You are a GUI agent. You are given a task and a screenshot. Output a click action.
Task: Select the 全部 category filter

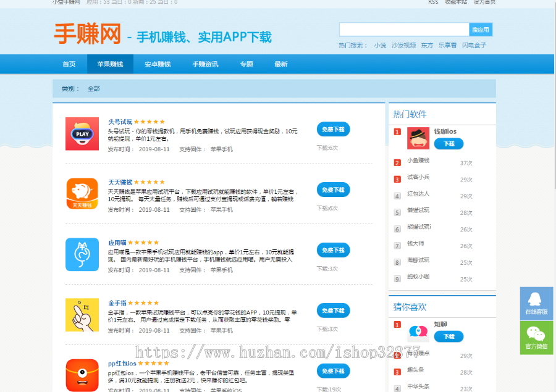(93, 89)
